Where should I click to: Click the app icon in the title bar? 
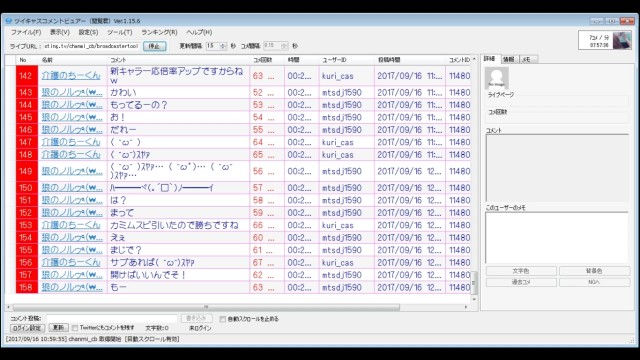pyautogui.click(x=9, y=20)
